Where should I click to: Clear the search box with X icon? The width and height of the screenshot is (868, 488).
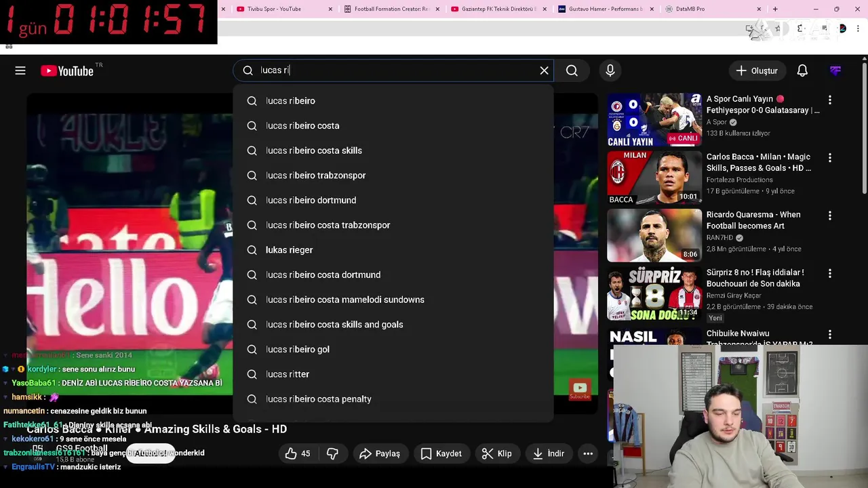544,70
